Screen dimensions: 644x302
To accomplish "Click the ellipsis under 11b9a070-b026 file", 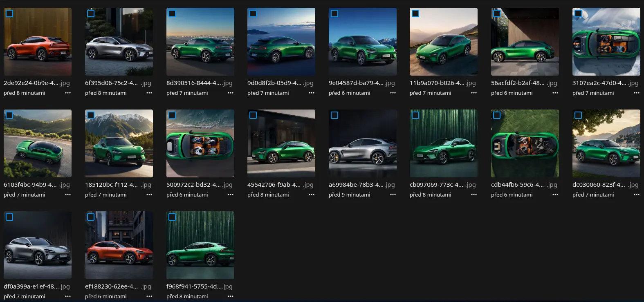I will tap(474, 93).
